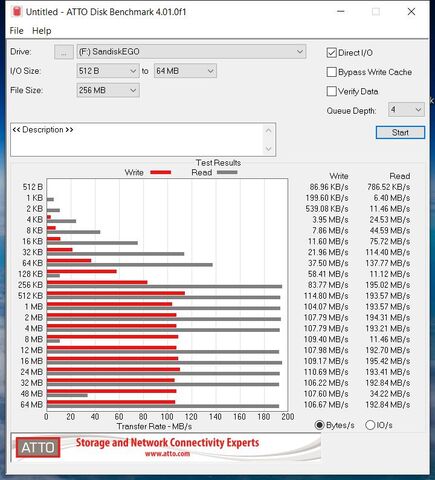
Task: Click the 24 MB write value 110.69 MB/s
Action: coord(326,372)
